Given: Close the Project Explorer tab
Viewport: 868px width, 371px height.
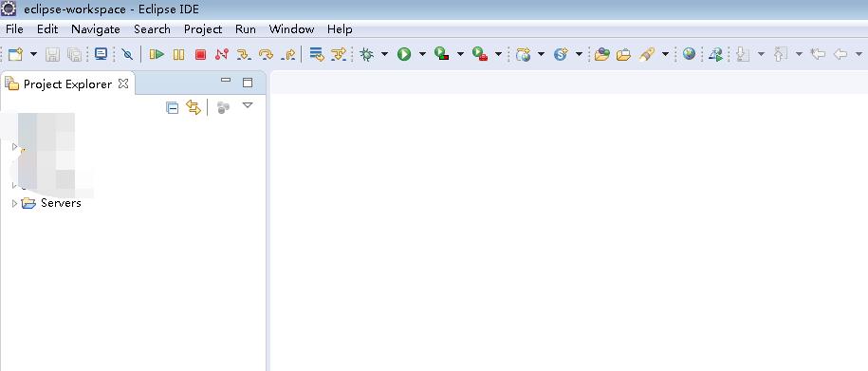Looking at the screenshot, I should tap(123, 83).
